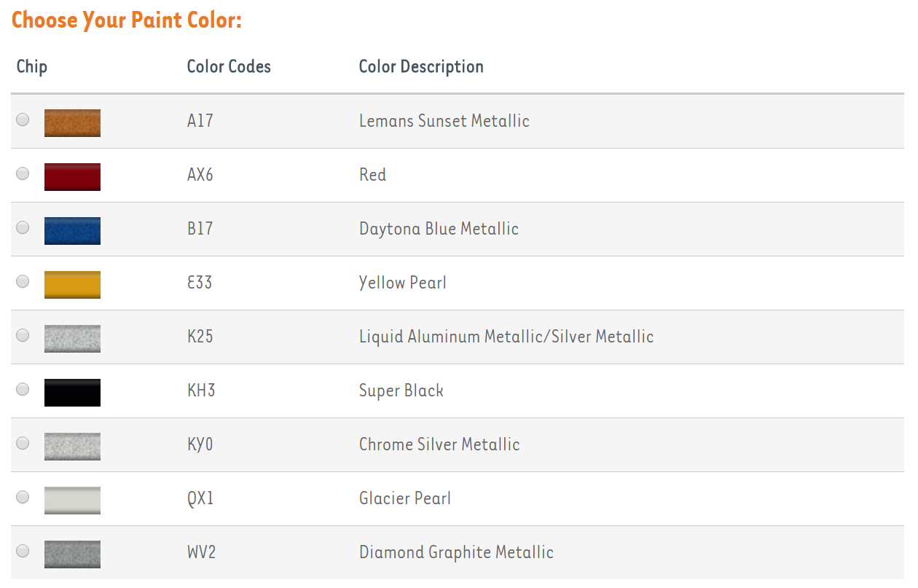Select Chrome Silver Metallic radio option

[x=23, y=443]
